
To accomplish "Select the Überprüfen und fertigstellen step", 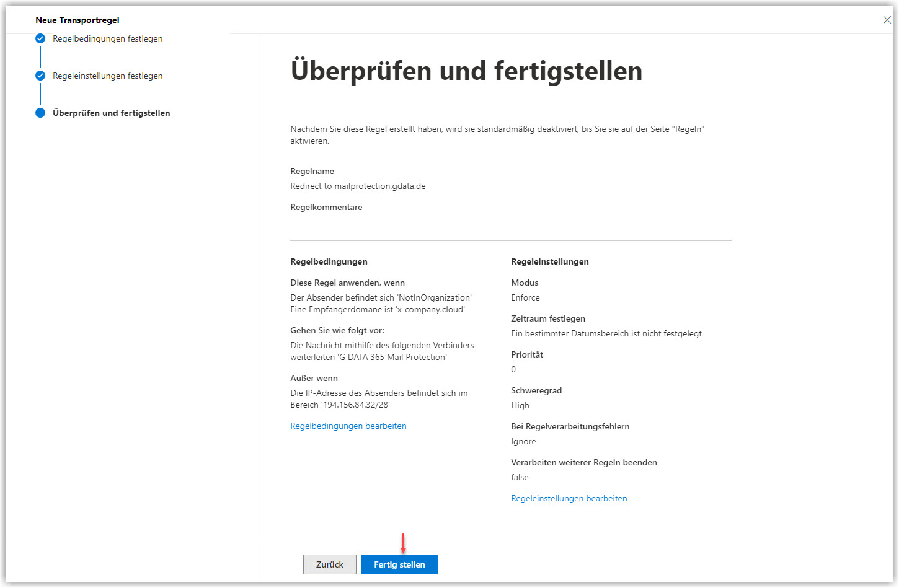I will coord(112,113).
